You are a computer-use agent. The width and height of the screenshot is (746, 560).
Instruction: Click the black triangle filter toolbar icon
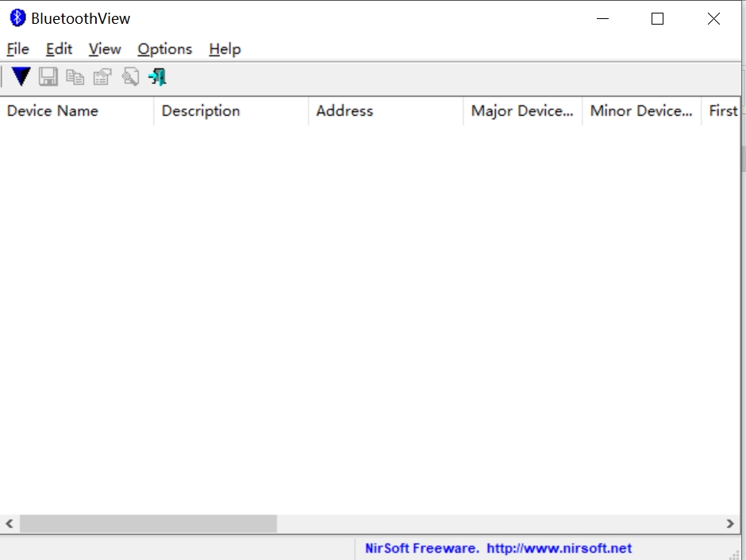pos(21,76)
